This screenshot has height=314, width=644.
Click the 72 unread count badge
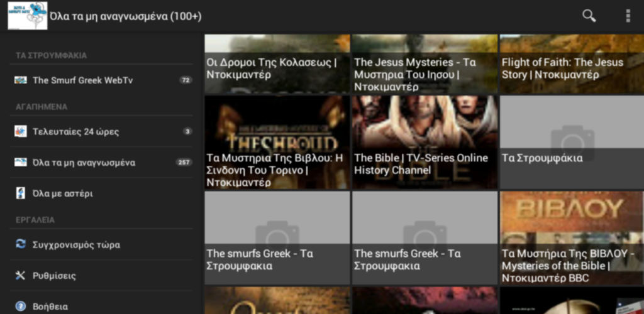point(186,80)
